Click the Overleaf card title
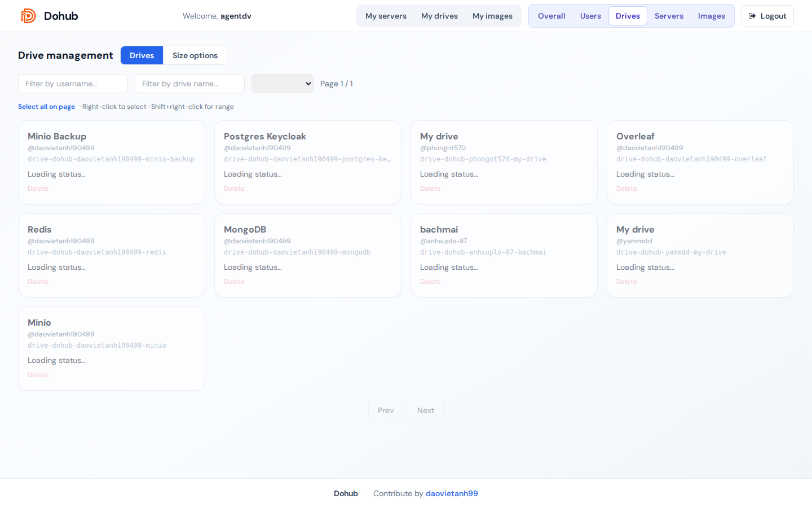The height and width of the screenshot is (508, 812). pyautogui.click(x=636, y=136)
